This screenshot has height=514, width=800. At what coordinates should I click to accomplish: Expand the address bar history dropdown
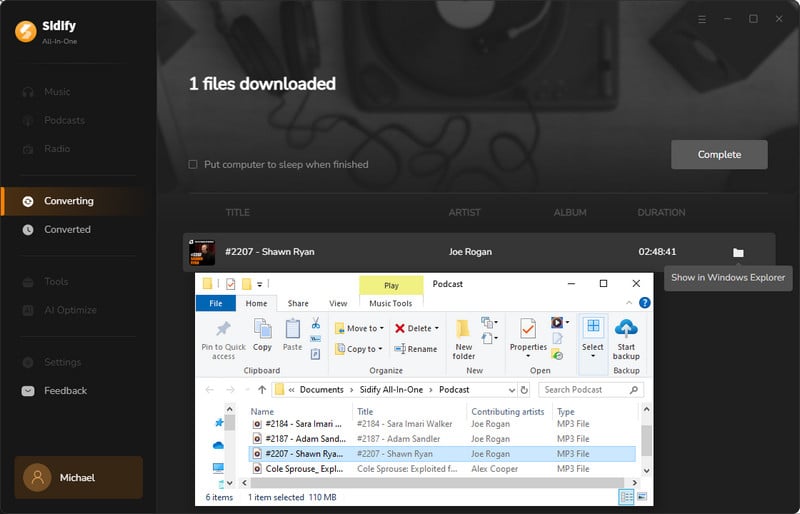[x=512, y=390]
